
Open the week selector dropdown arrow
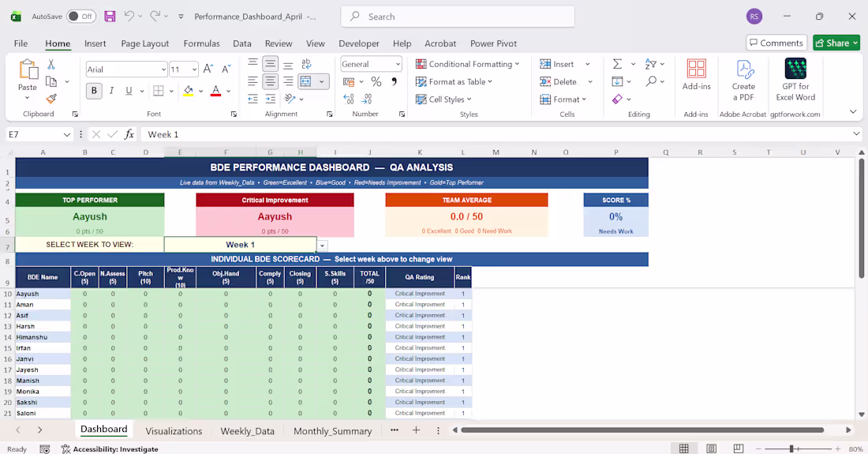[x=322, y=245]
